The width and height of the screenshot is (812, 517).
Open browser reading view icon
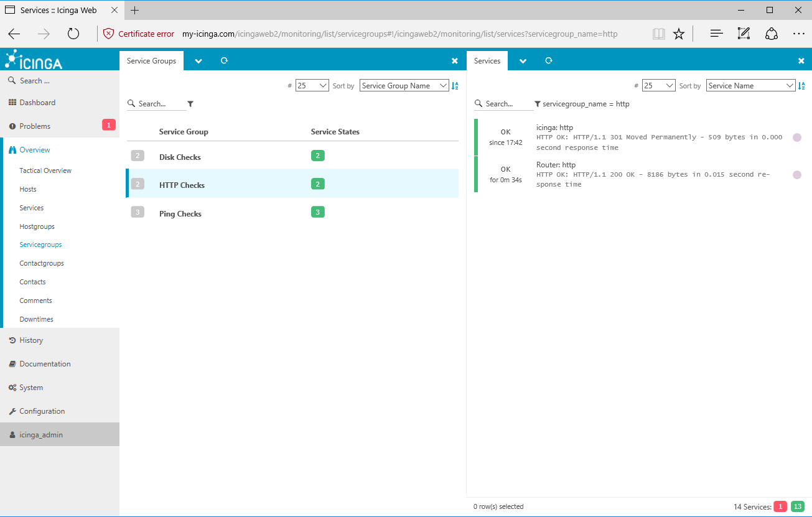point(658,34)
